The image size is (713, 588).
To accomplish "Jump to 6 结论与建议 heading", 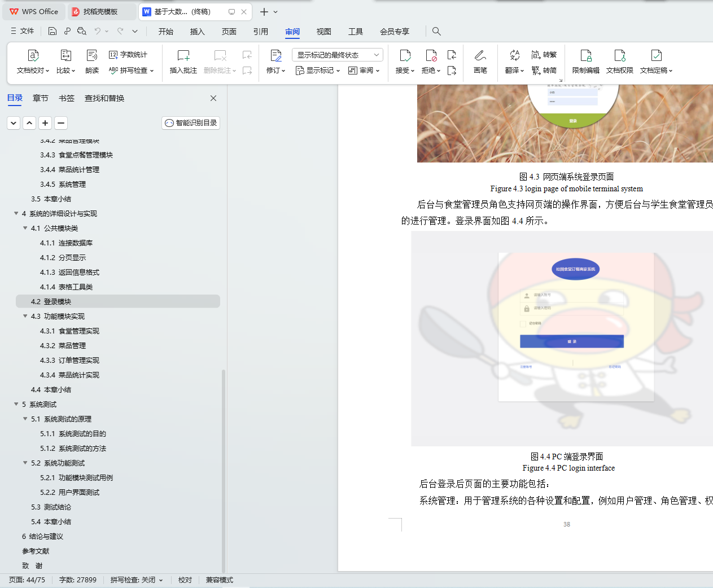I will 42,536.
